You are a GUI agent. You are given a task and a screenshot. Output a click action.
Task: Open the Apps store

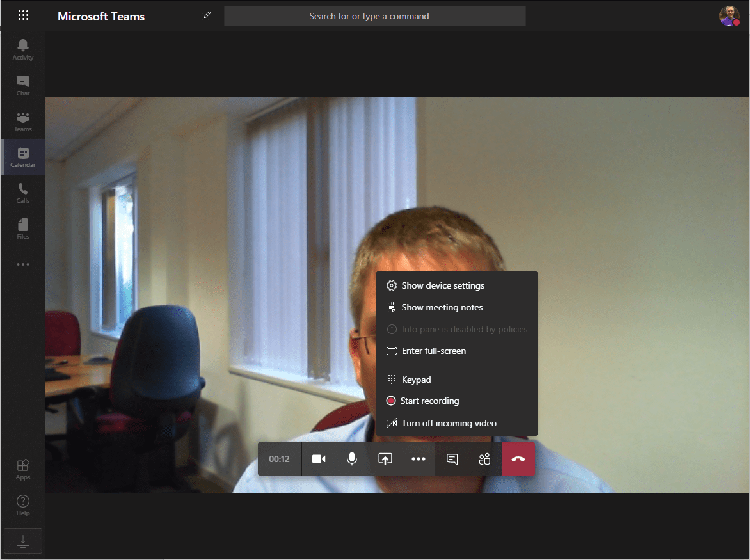pos(23,470)
